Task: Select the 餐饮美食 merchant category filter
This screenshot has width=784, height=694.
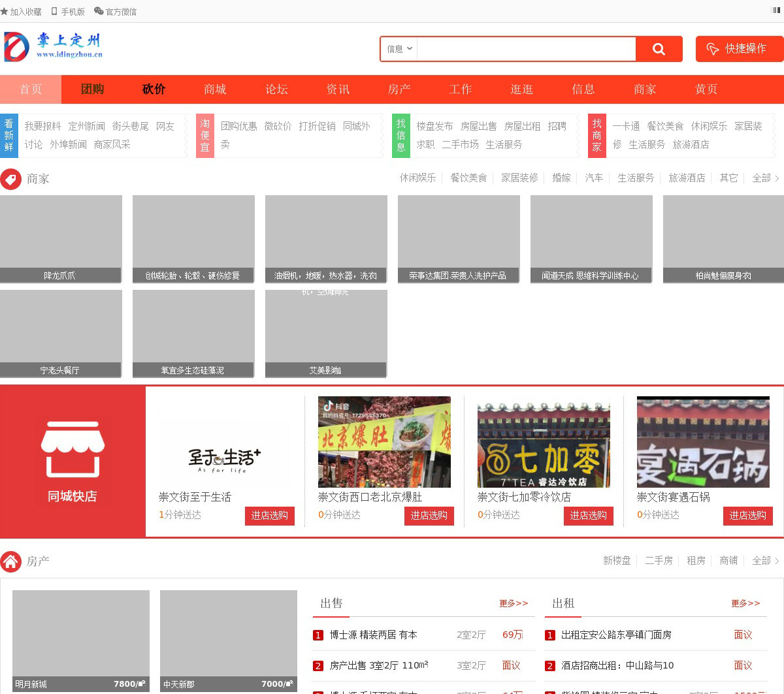Action: point(468,178)
